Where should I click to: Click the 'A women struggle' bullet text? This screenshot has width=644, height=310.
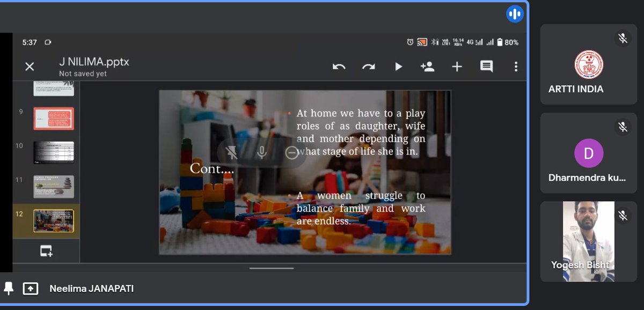point(361,208)
